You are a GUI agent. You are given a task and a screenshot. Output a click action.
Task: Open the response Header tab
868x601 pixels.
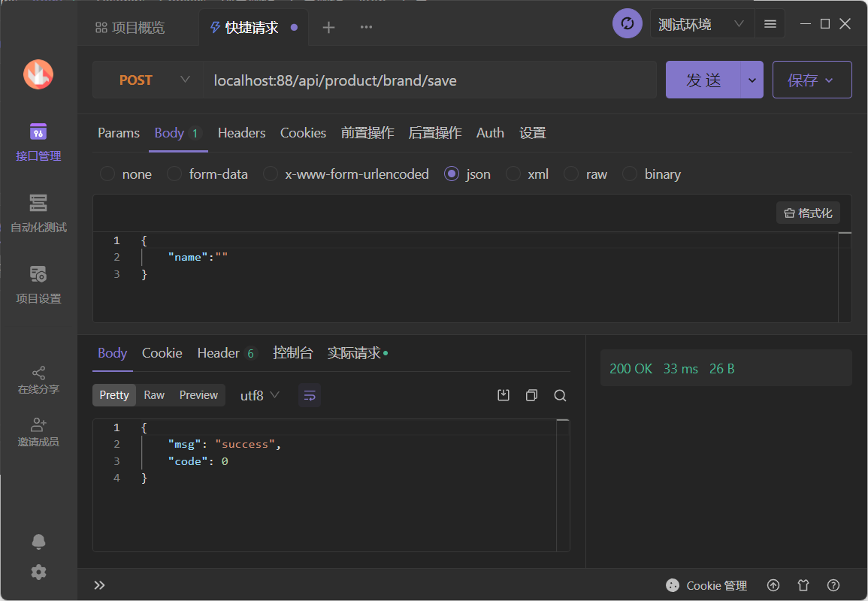pos(227,353)
